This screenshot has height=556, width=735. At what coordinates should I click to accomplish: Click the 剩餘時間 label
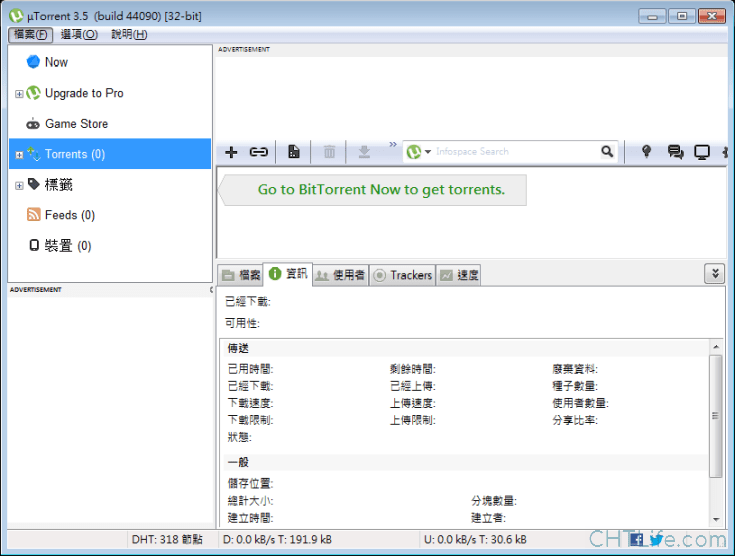coord(412,369)
